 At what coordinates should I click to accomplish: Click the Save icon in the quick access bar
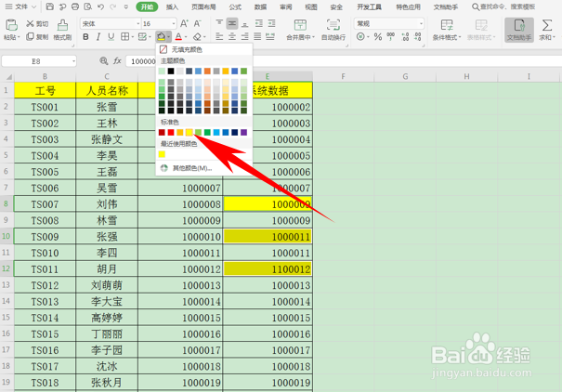[50, 7]
